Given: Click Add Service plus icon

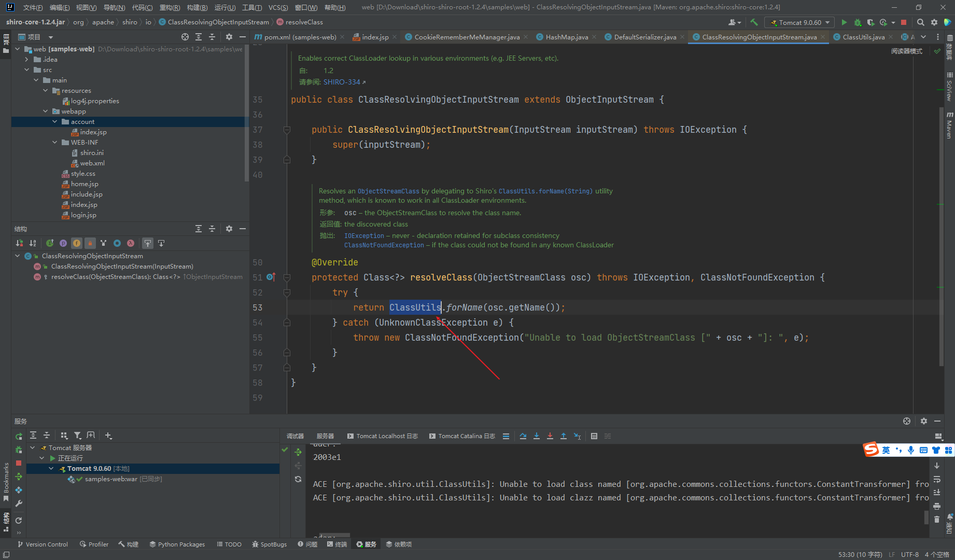Looking at the screenshot, I should [x=108, y=436].
